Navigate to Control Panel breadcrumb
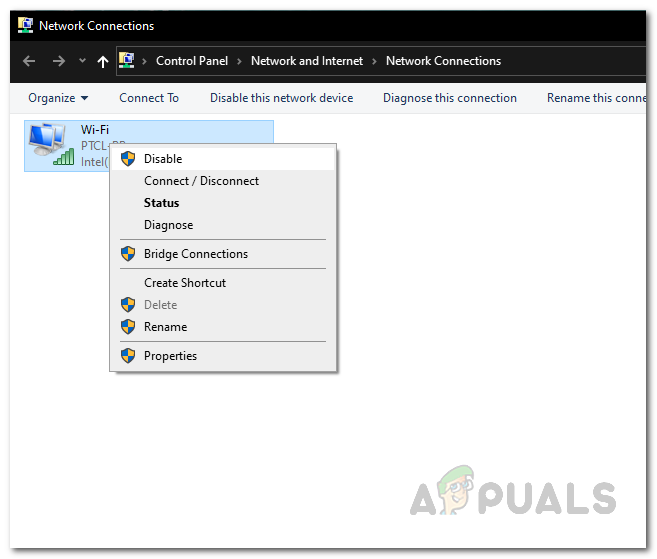Image resolution: width=657 pixels, height=559 pixels. (x=192, y=61)
